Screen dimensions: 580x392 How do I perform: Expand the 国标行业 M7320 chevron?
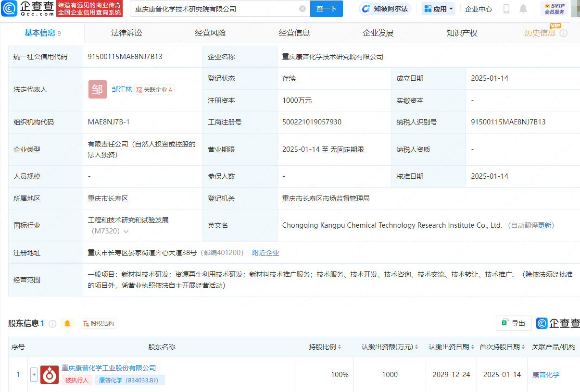pos(126,232)
